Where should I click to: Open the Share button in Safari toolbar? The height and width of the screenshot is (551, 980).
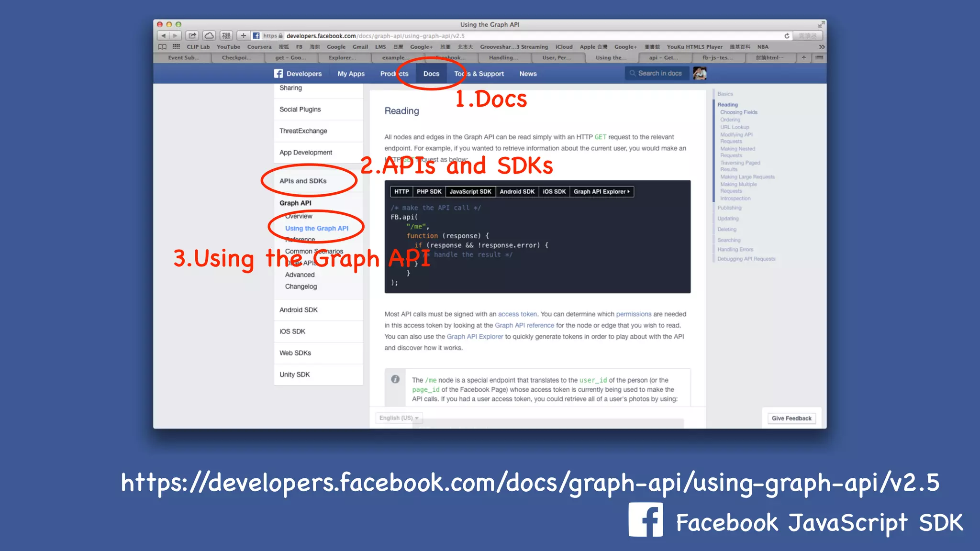point(192,36)
